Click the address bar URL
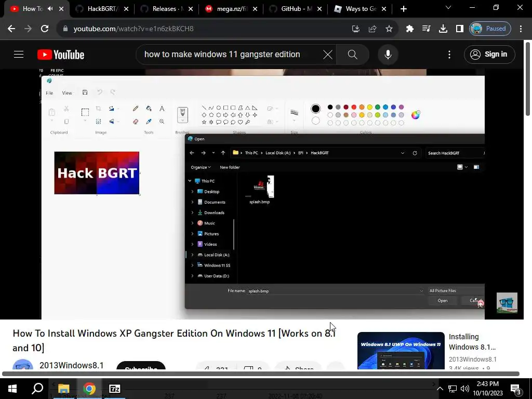The width and height of the screenshot is (532, 399). coord(134,29)
